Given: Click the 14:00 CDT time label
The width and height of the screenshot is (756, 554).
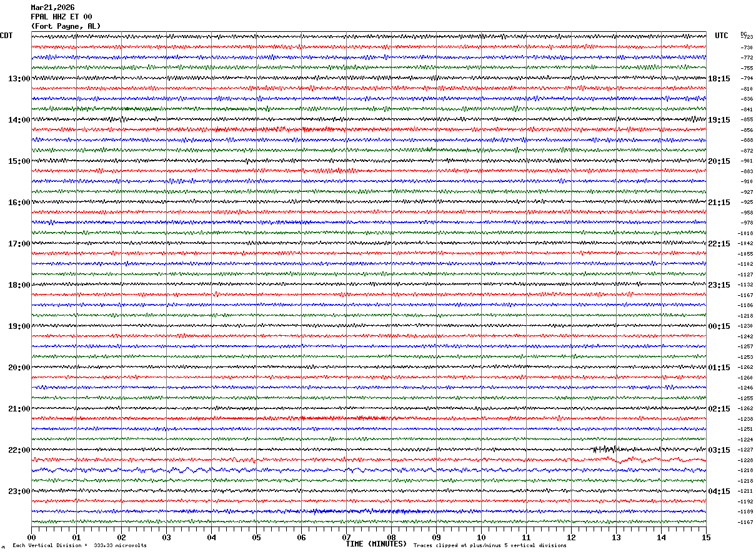Looking at the screenshot, I should coord(19,120).
